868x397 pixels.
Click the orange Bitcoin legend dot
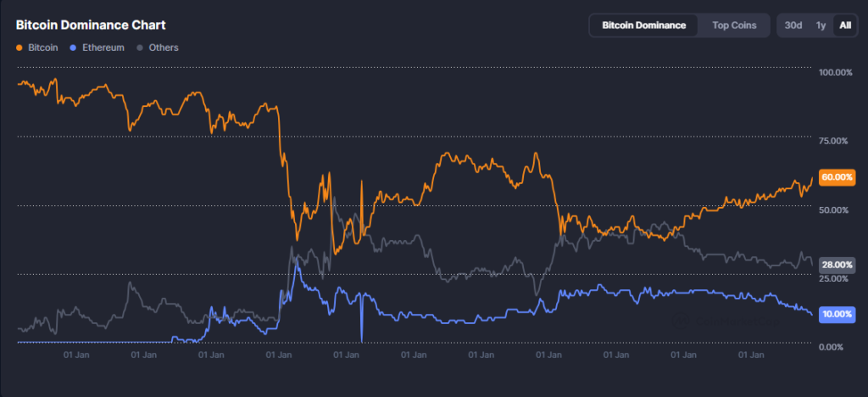click(19, 48)
